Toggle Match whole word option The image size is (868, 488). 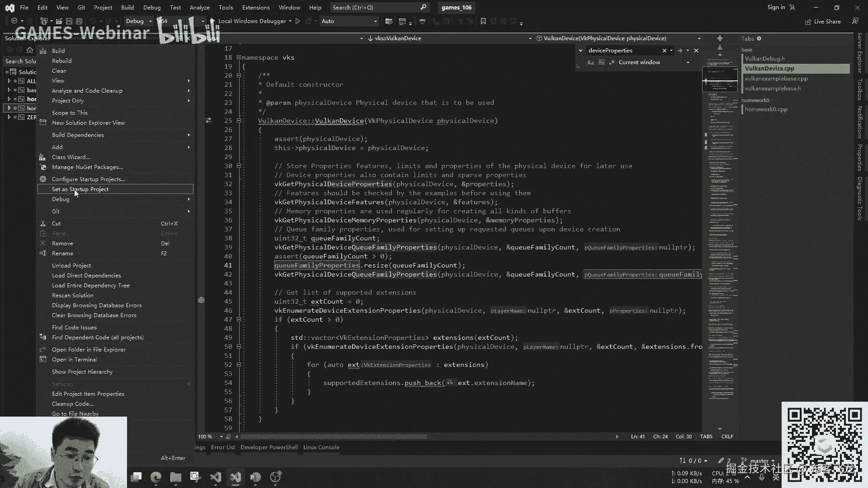point(601,62)
